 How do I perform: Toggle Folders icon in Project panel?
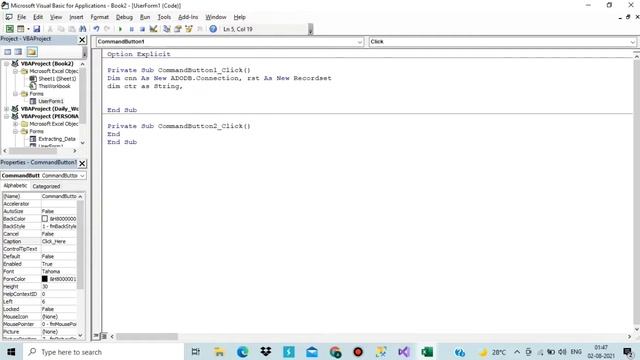click(x=32, y=52)
